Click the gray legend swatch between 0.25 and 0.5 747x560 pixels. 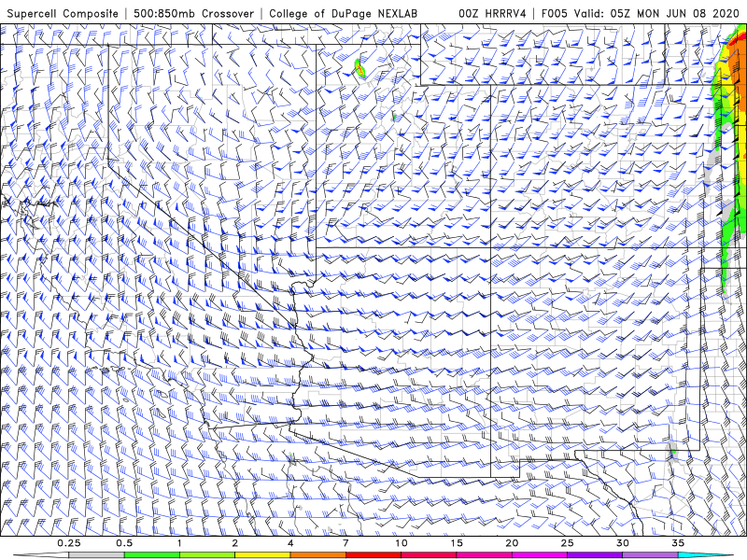pyautogui.click(x=96, y=555)
